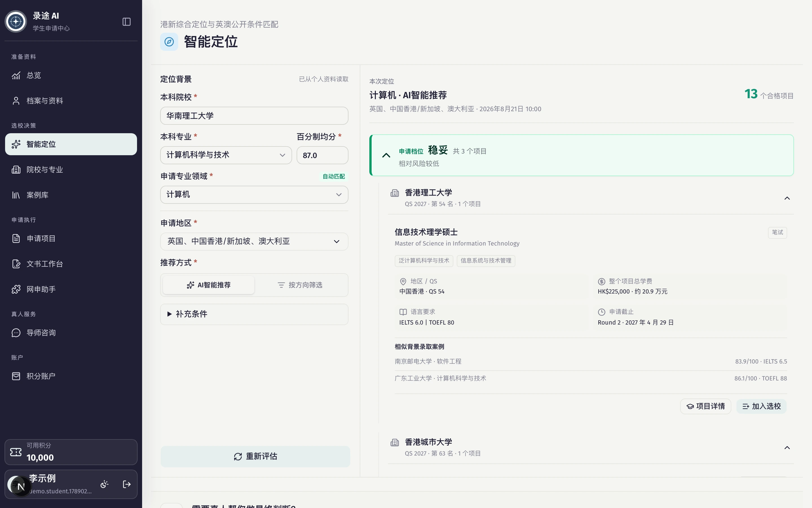Click the 智能定位 sparkle icon in sidebar
The image size is (812, 508).
tap(16, 144)
